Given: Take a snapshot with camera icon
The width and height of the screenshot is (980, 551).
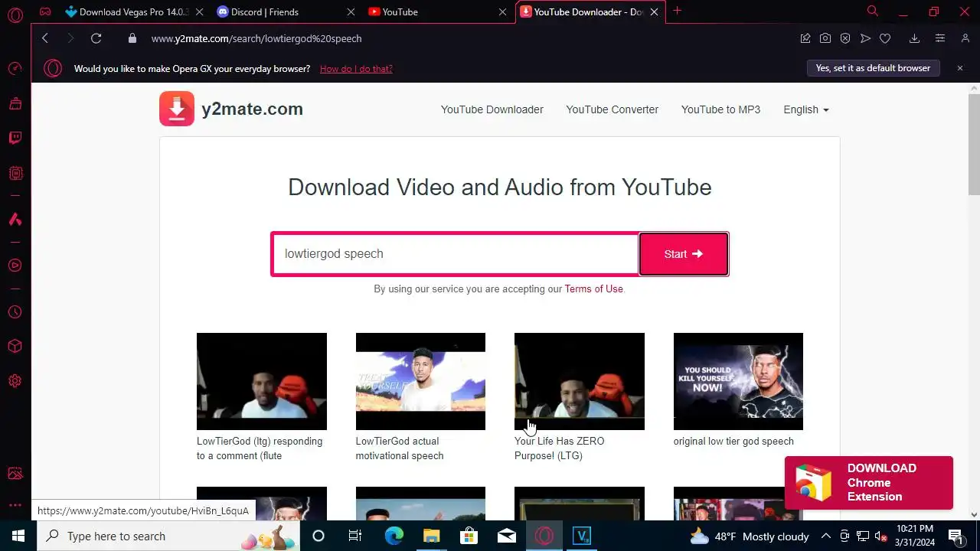Looking at the screenshot, I should [x=825, y=38].
